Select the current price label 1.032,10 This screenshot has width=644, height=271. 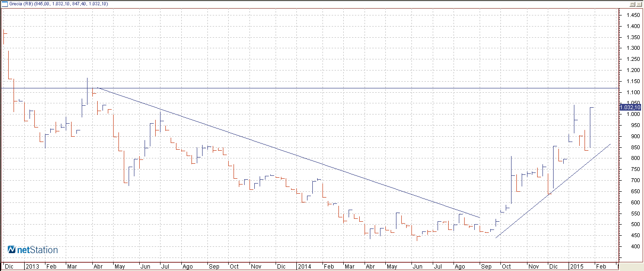point(630,107)
